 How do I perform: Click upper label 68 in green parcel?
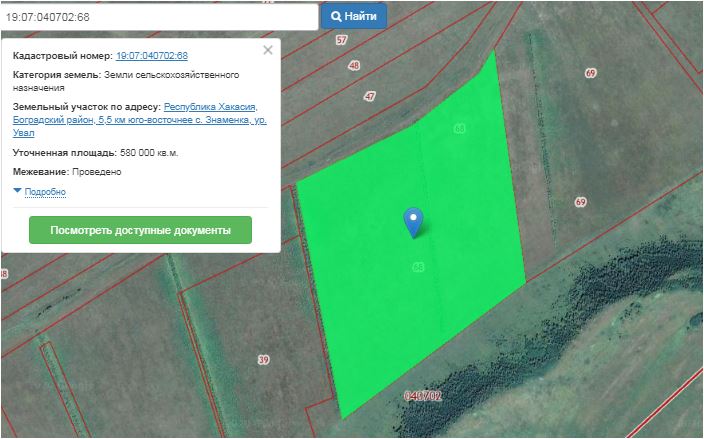pos(460,129)
